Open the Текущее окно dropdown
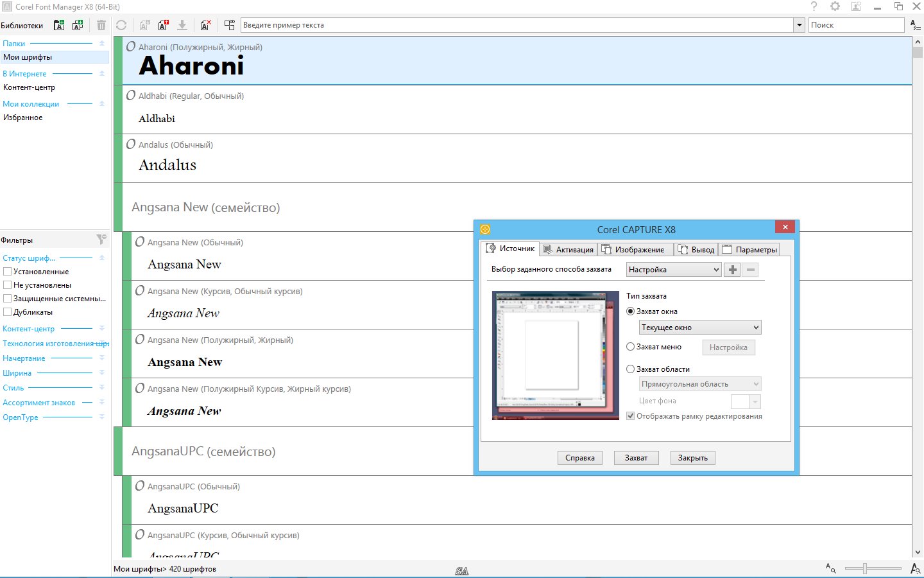Screen dimensions: 924x578 (700, 328)
